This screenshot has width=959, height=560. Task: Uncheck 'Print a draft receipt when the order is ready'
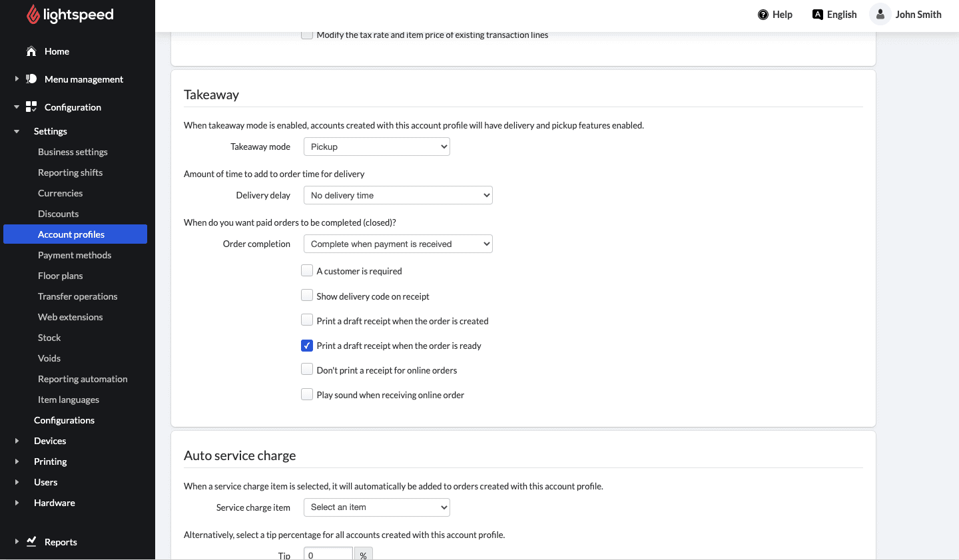(x=307, y=345)
